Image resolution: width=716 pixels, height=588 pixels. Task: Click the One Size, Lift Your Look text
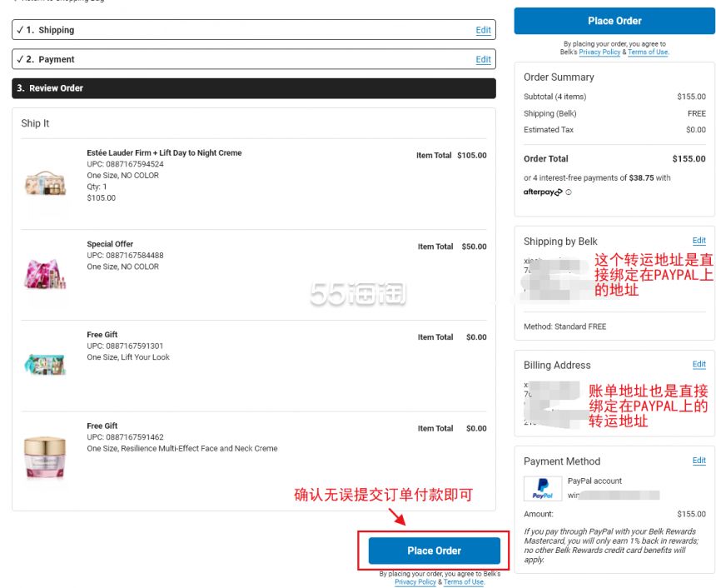coord(128,357)
